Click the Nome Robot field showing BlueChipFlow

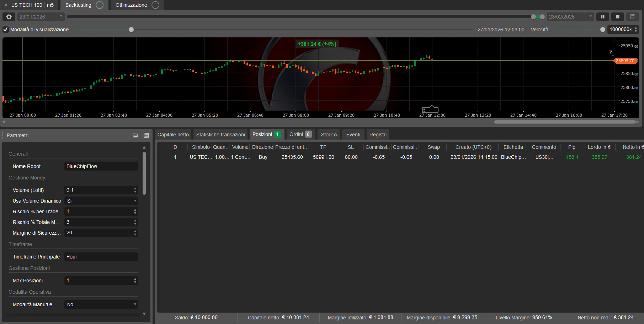[101, 166]
